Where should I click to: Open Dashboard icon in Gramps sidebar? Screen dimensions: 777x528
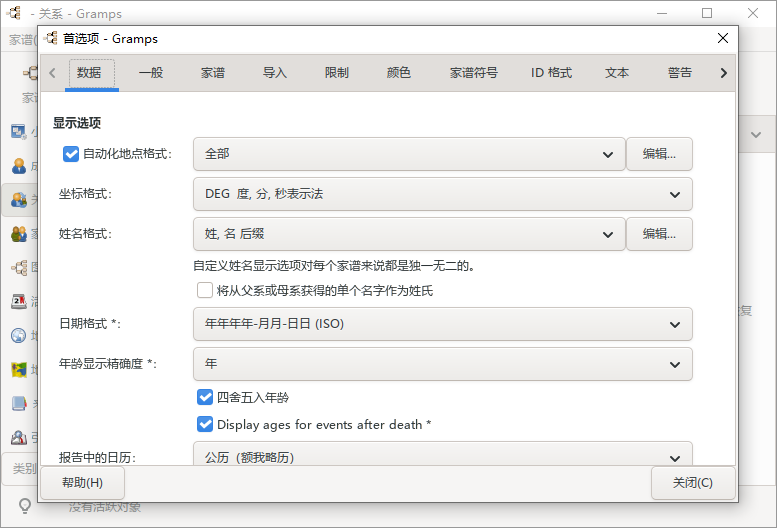click(18, 132)
